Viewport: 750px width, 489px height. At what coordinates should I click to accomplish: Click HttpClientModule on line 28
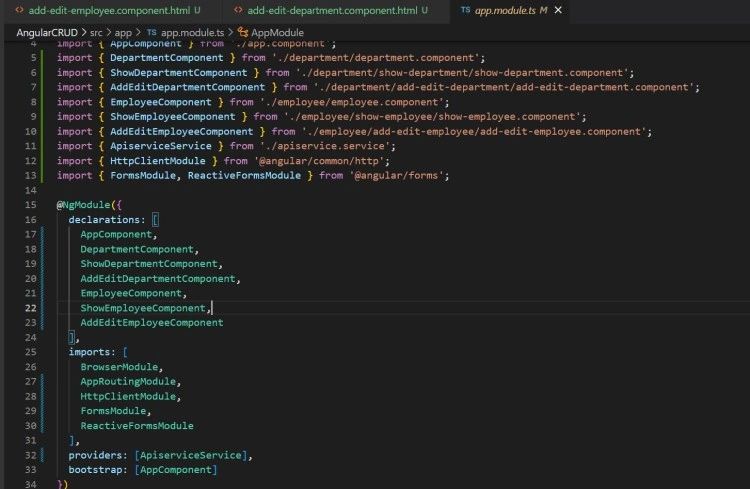point(128,396)
